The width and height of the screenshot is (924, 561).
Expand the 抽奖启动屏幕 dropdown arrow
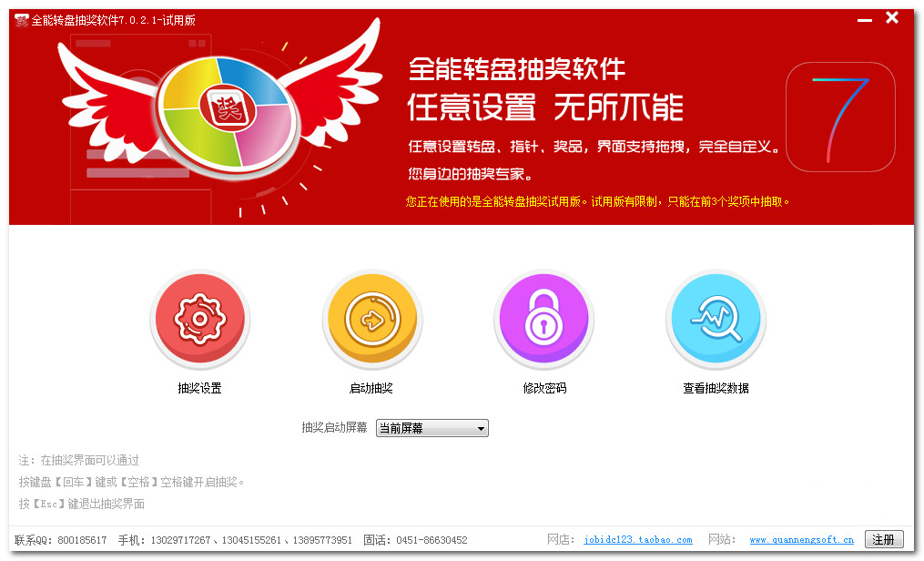pyautogui.click(x=481, y=428)
